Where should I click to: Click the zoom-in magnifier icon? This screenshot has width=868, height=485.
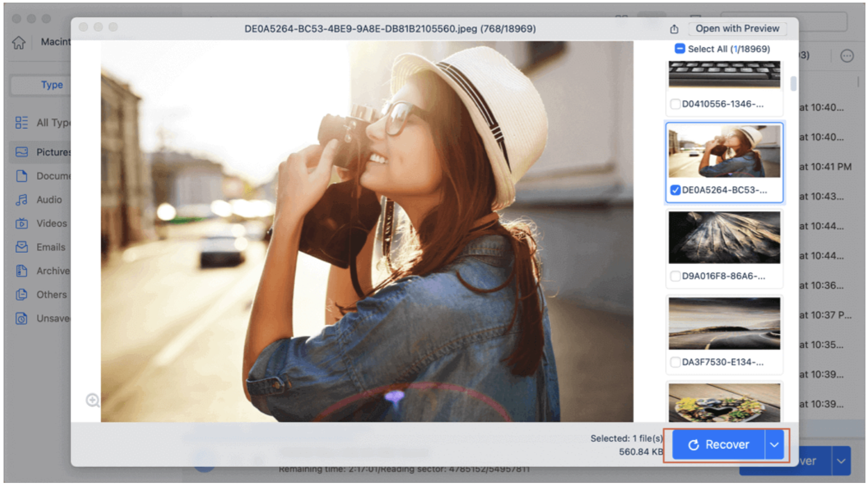(93, 400)
